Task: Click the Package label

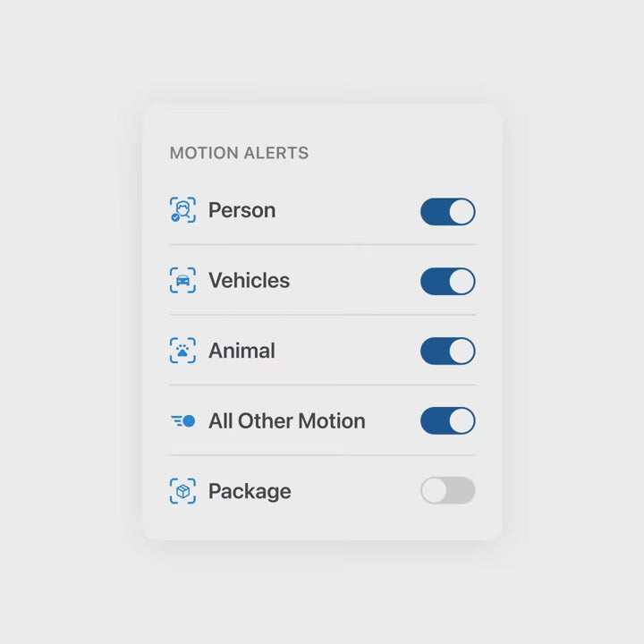Action: coord(250,491)
